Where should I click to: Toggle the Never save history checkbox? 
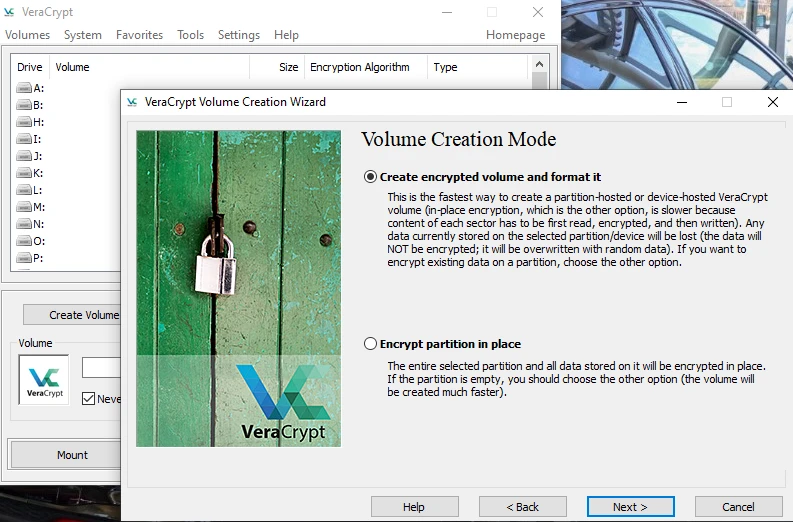coord(89,399)
